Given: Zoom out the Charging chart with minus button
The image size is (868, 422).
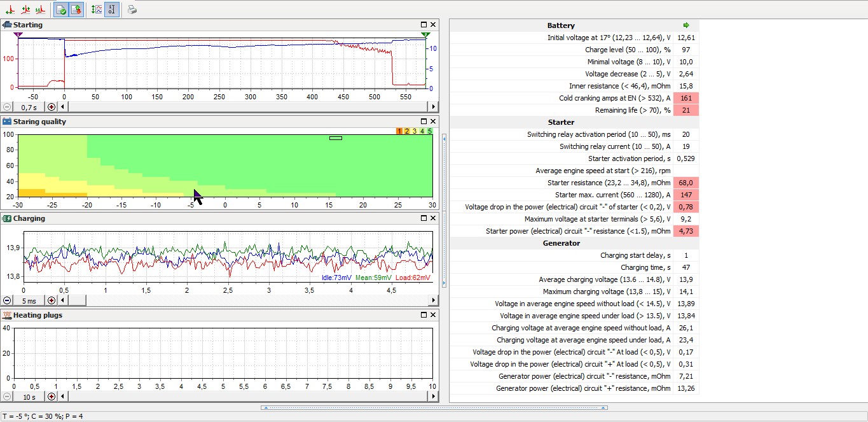Looking at the screenshot, I should tap(7, 300).
